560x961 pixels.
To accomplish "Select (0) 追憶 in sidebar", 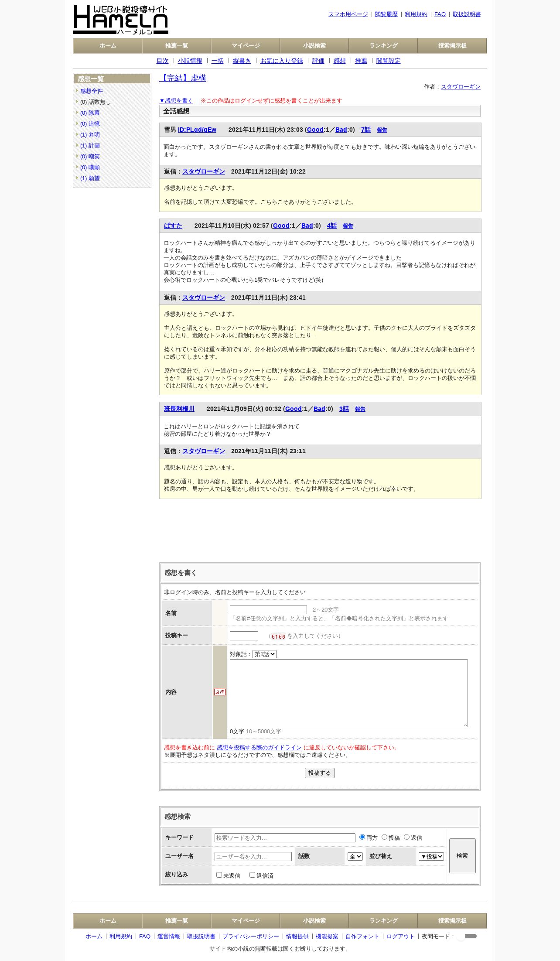I will pyautogui.click(x=90, y=124).
